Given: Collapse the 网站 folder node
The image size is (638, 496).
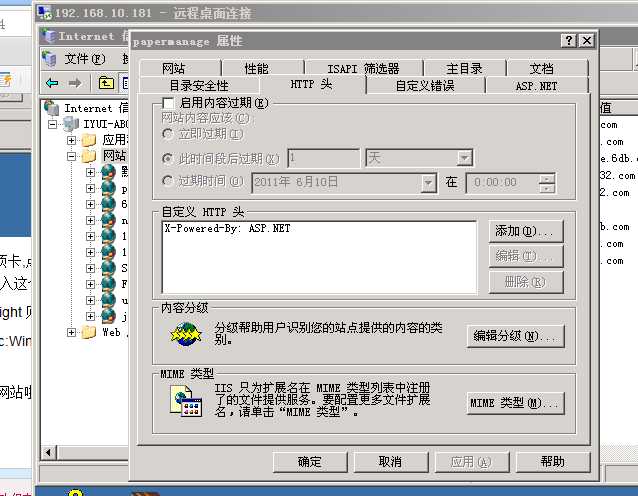Looking at the screenshot, I should pyautogui.click(x=72, y=156).
